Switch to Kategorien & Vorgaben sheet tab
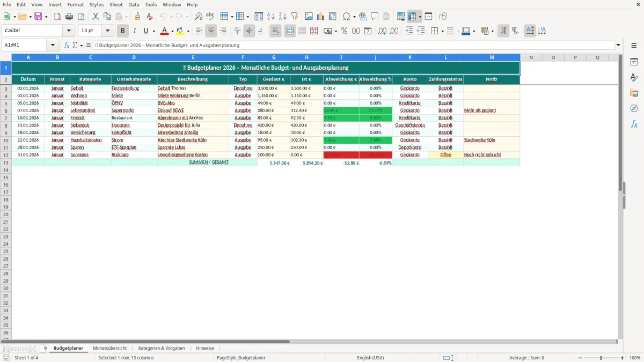644x362 pixels. (162, 349)
